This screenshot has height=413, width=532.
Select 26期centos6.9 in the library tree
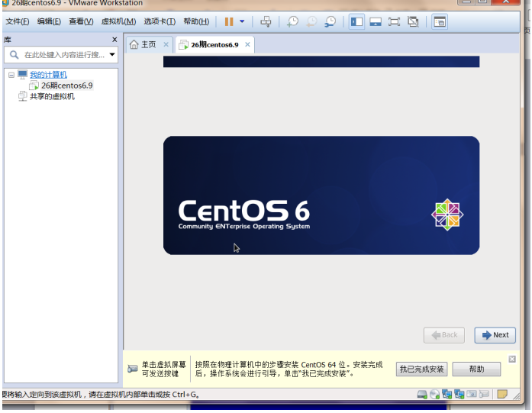(x=67, y=86)
